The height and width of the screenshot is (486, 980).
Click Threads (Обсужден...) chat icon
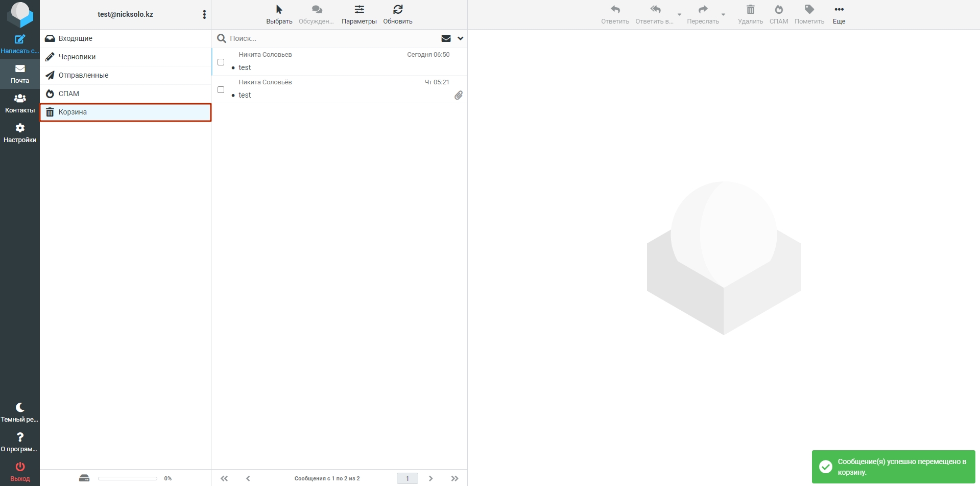click(x=316, y=14)
